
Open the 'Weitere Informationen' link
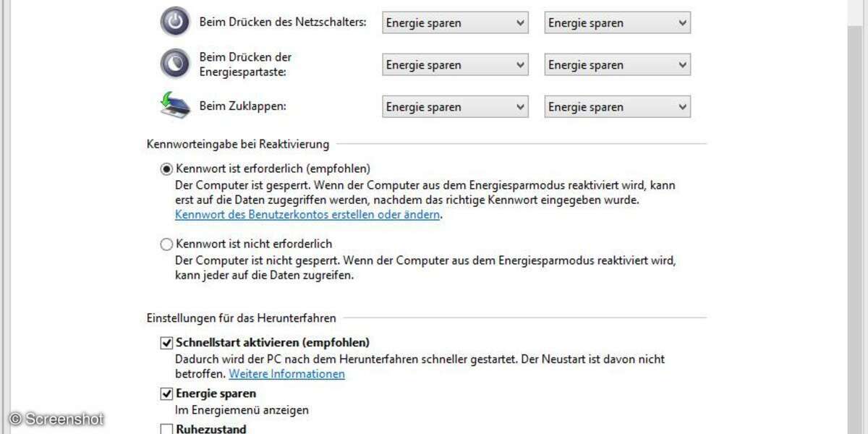click(286, 374)
